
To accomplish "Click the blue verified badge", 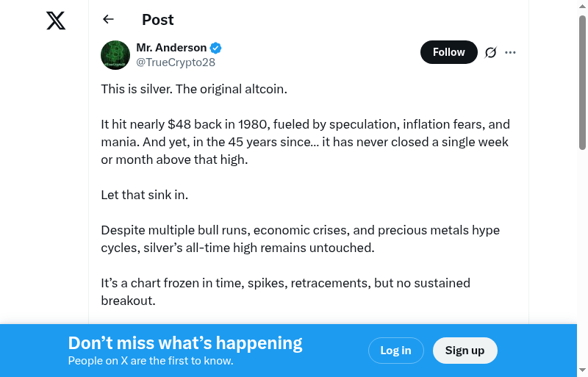I will [x=216, y=48].
